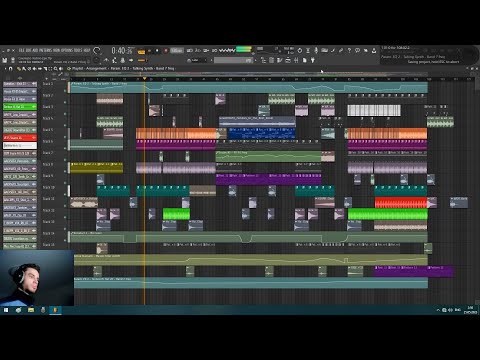The height and width of the screenshot is (360, 480).
Task: Open the mixer with the faders icon
Action: [296, 60]
